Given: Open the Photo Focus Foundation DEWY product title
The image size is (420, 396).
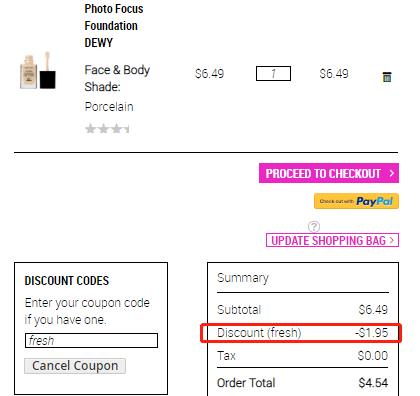Looking at the screenshot, I should (x=114, y=26).
